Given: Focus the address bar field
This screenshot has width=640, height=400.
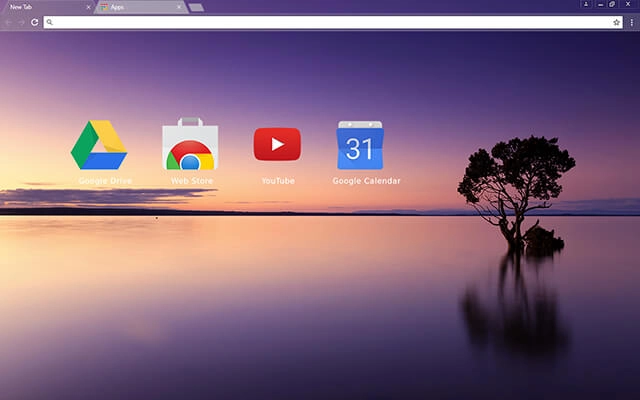Looking at the screenshot, I should tap(333, 22).
